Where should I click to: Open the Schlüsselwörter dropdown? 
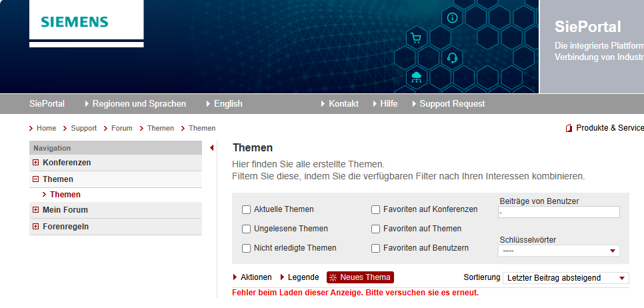(559, 251)
